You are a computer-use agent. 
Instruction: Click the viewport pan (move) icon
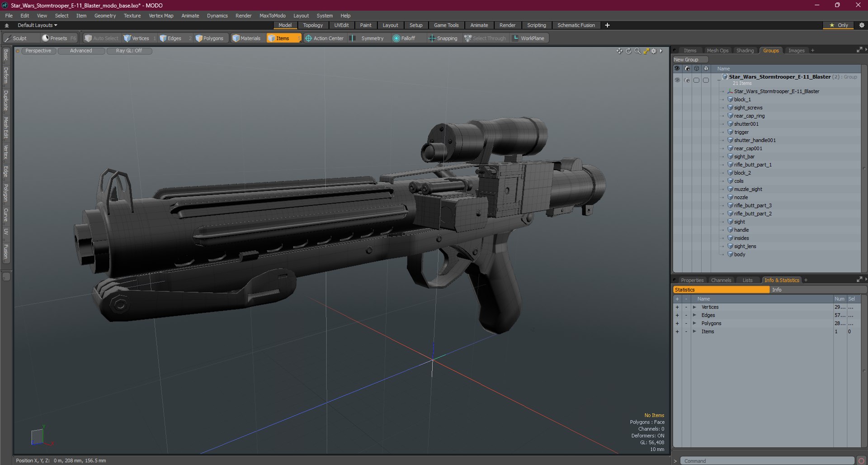coord(619,51)
